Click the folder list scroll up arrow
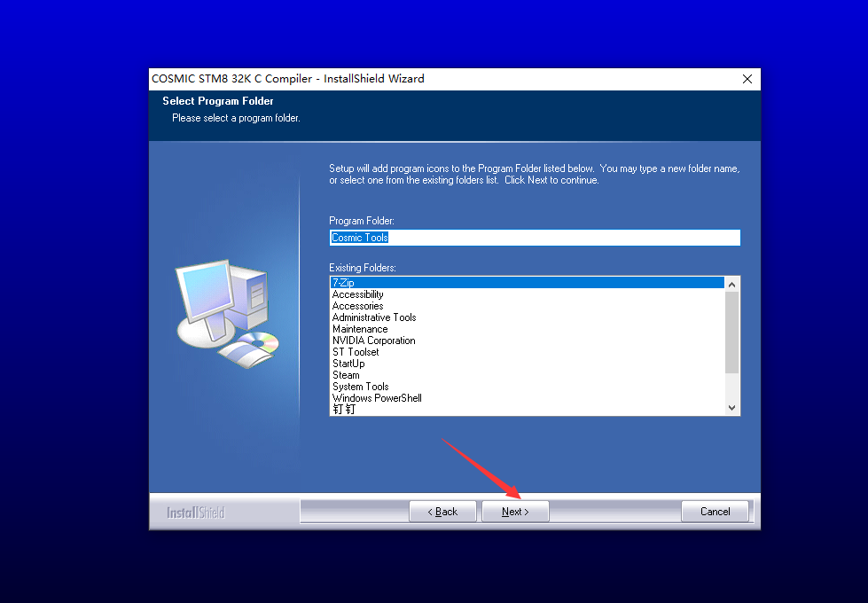The image size is (868, 603). [731, 284]
